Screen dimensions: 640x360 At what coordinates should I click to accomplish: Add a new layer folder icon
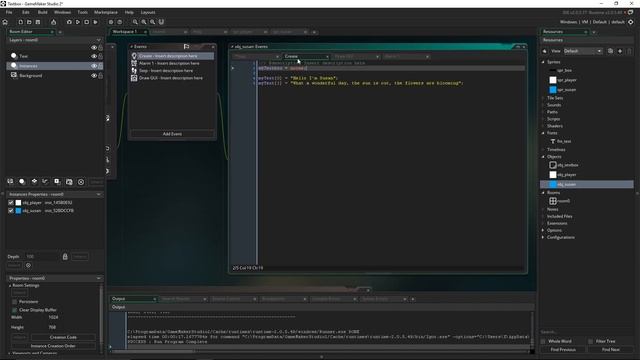coord(69,182)
